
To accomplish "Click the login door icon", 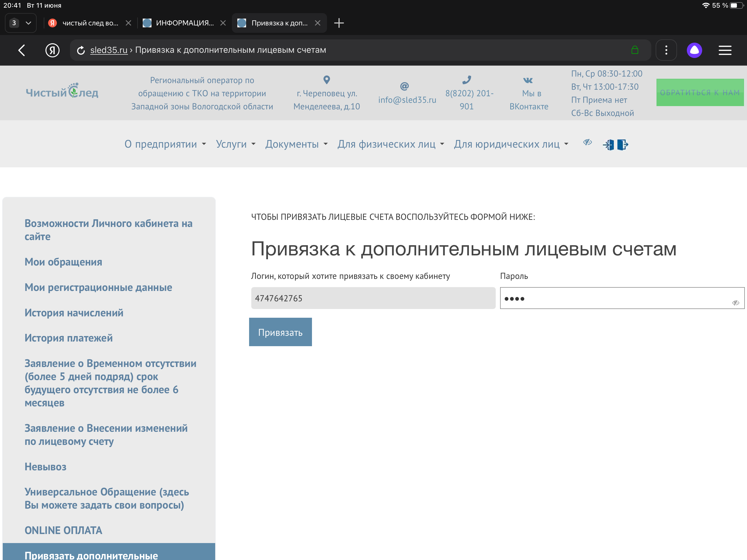I will [608, 145].
